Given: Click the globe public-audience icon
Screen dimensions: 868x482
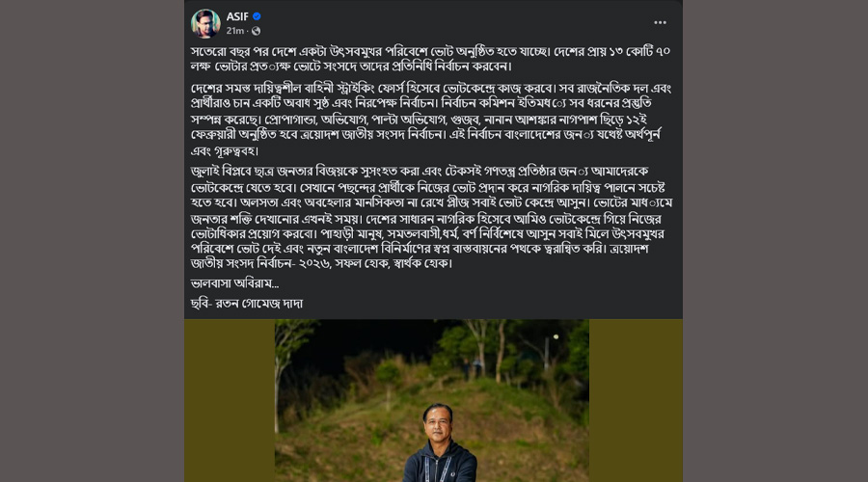Looking at the screenshot, I should click(256, 31).
